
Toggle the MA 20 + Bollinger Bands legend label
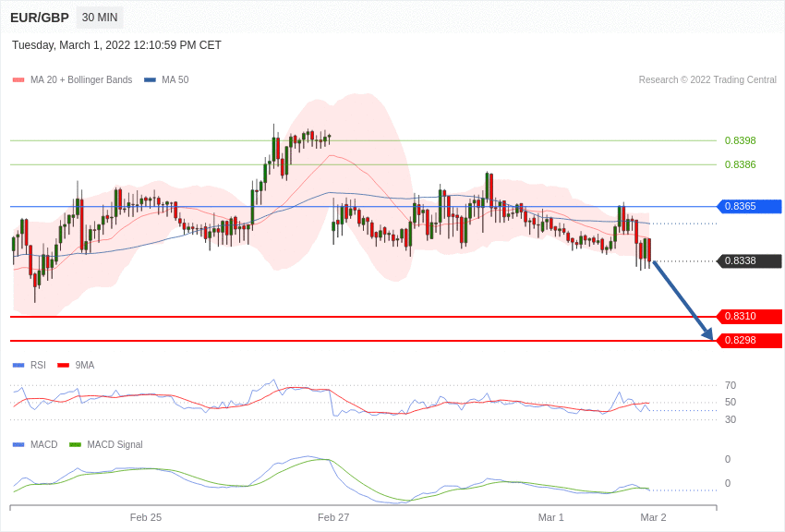point(81,79)
